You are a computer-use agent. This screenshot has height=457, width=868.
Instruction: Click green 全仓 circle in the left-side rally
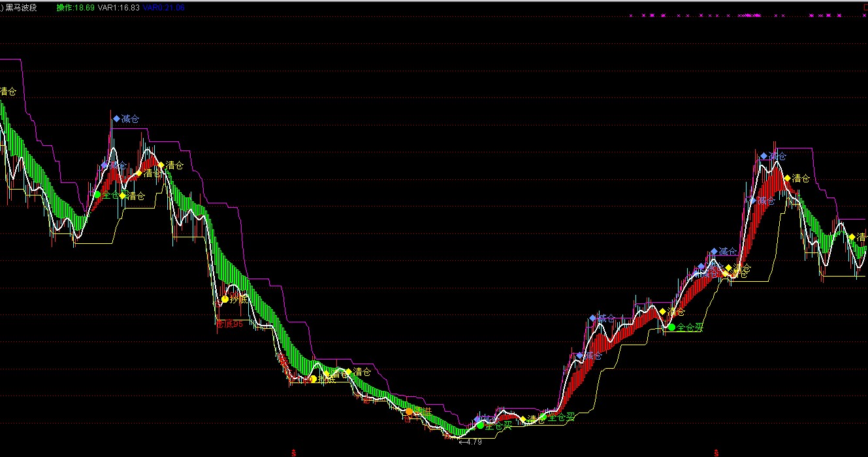[x=97, y=194]
